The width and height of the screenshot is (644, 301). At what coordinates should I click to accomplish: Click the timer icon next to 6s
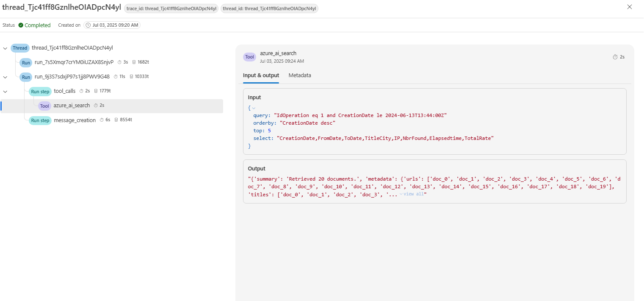[102, 120]
